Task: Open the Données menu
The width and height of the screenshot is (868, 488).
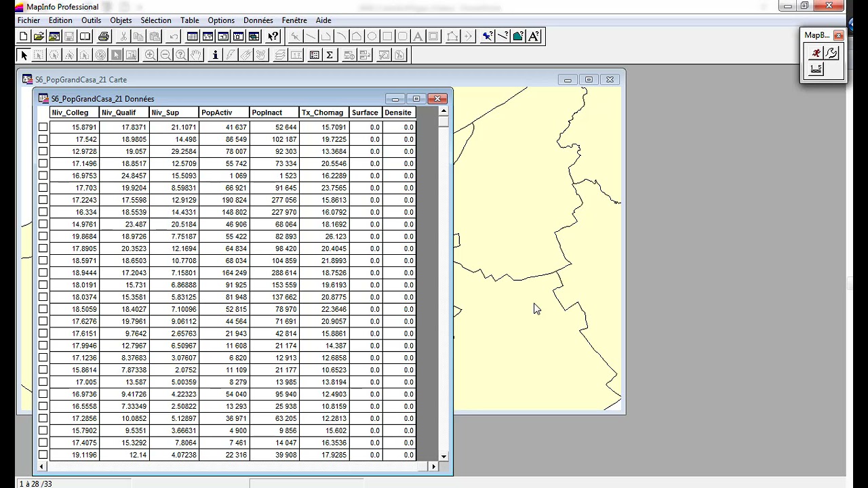Action: pos(258,20)
